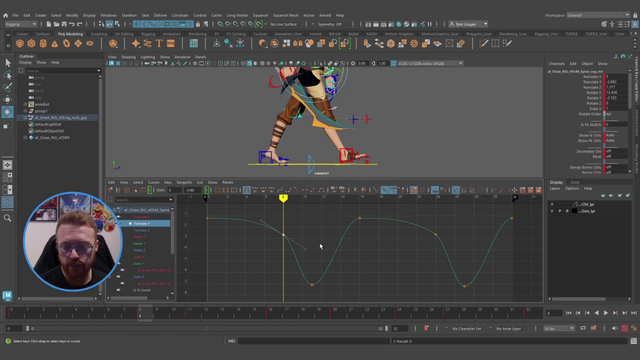Screen dimensions: 640x360
Task: Open the Skeleton menu
Action: (129, 16)
